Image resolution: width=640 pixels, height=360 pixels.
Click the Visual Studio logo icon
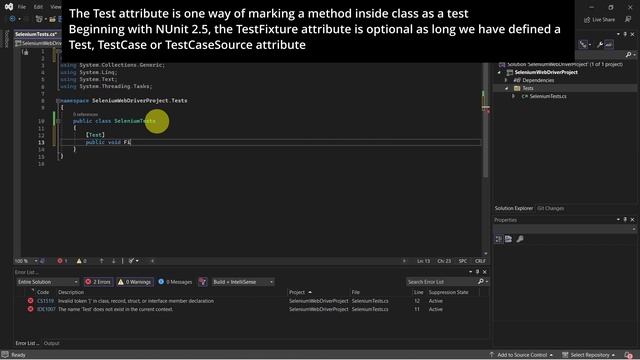pyautogui.click(x=9, y=7)
